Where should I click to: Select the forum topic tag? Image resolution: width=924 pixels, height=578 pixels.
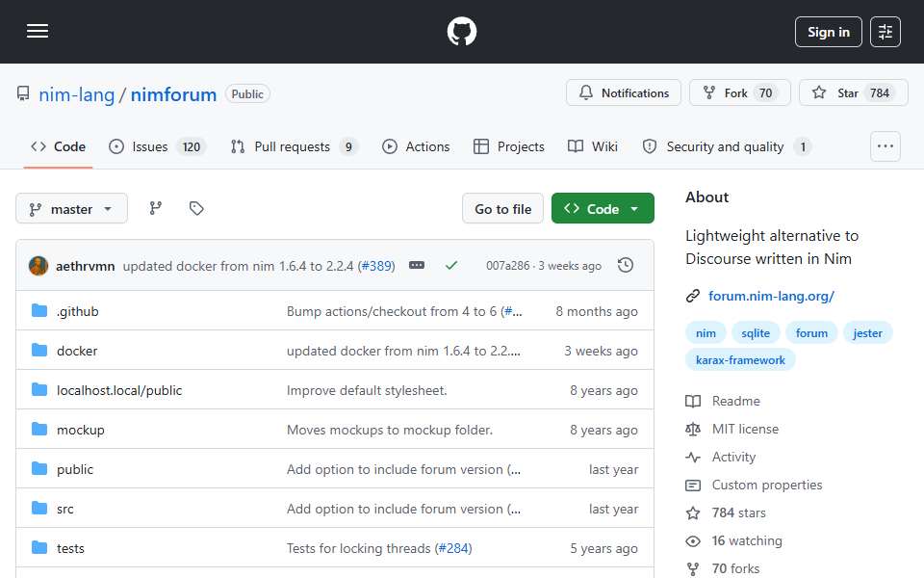tap(811, 333)
